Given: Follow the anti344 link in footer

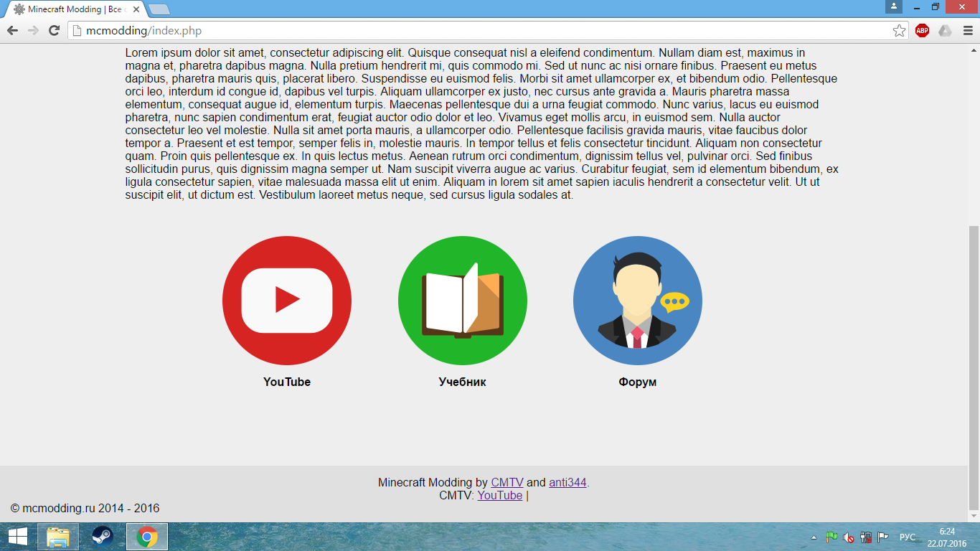Looking at the screenshot, I should pyautogui.click(x=568, y=483).
